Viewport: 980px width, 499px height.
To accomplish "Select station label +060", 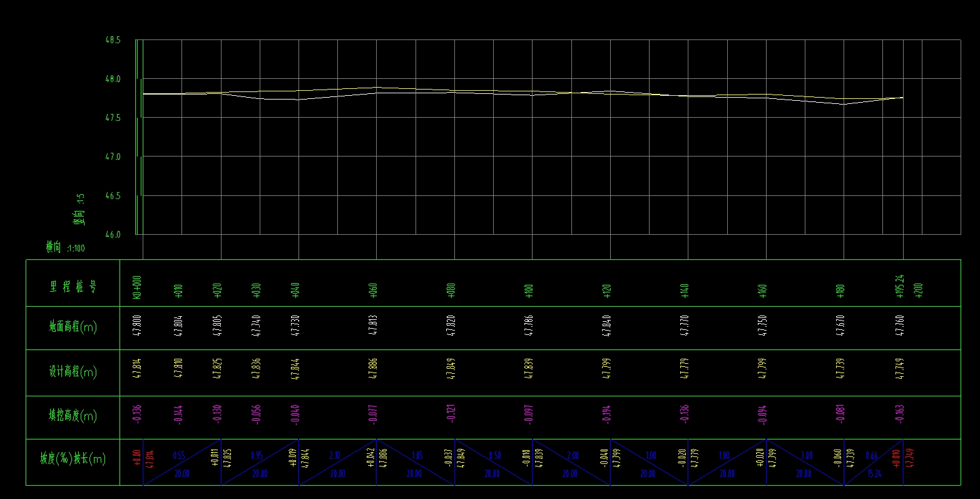I will tap(373, 290).
